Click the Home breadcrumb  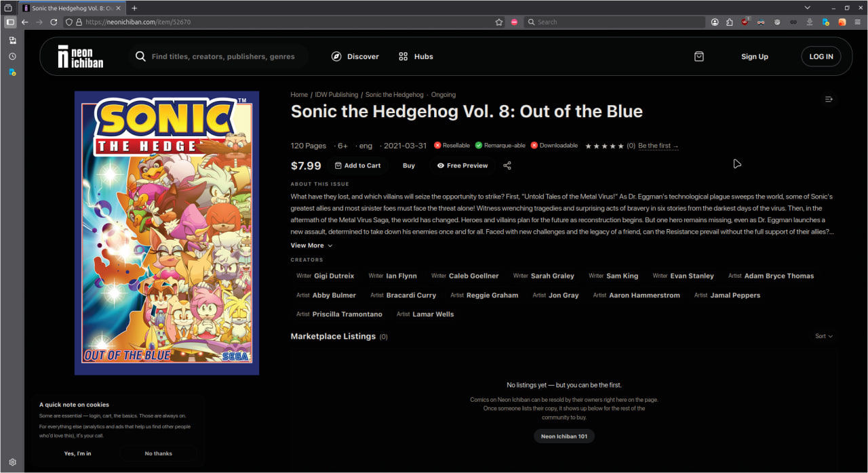299,95
